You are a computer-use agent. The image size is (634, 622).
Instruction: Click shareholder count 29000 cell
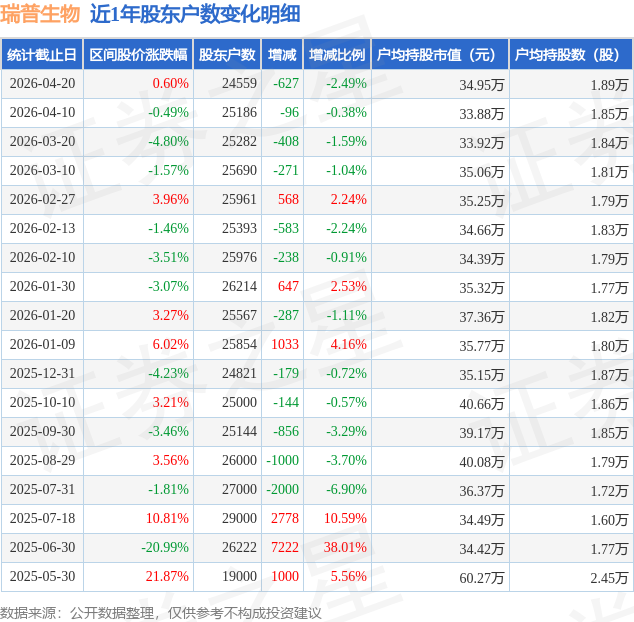coord(239,519)
